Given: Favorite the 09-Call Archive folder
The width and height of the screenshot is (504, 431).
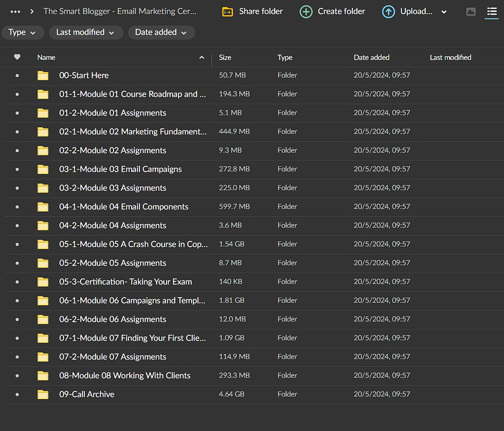Looking at the screenshot, I should [17, 394].
